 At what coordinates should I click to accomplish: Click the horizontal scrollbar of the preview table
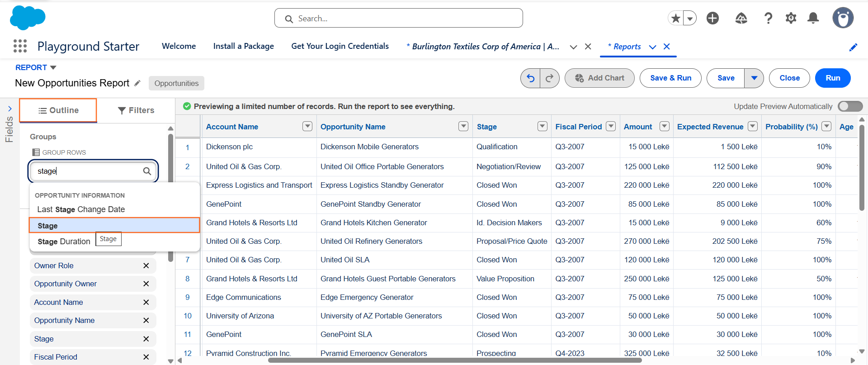[455, 360]
